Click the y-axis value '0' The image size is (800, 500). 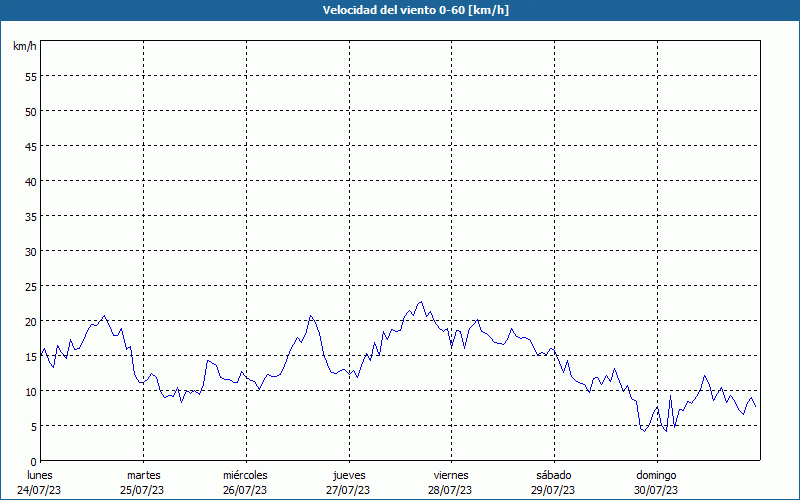(34, 462)
